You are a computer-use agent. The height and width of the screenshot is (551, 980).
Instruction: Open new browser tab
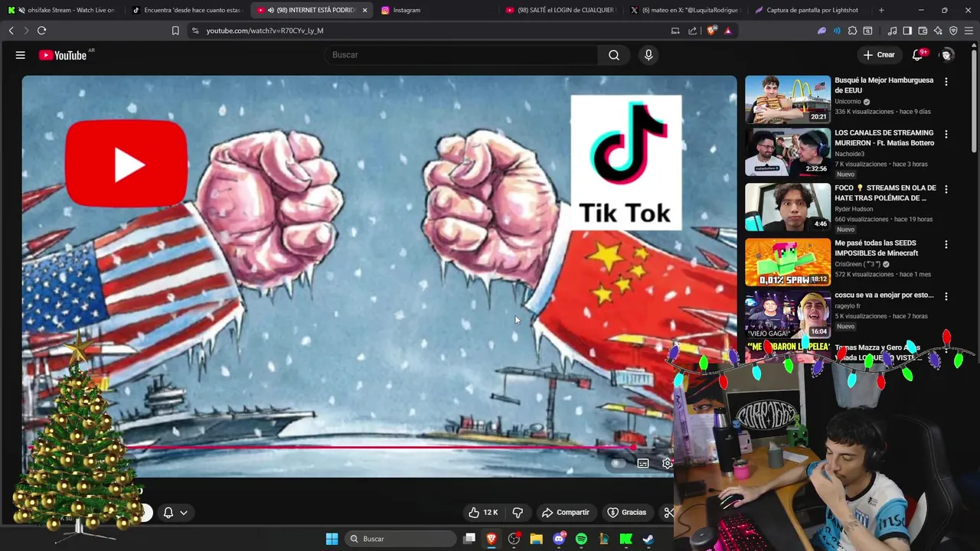tap(881, 10)
